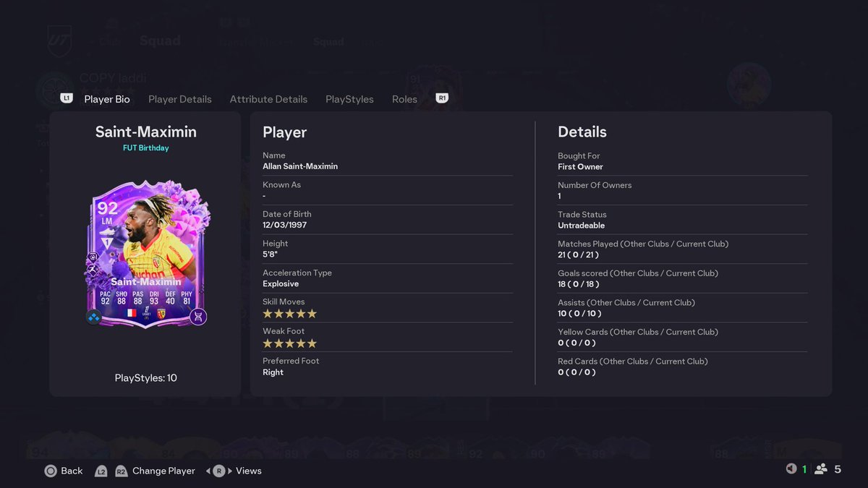Click the R stick Views icon
Screen dimensions: 868x488
click(x=218, y=471)
